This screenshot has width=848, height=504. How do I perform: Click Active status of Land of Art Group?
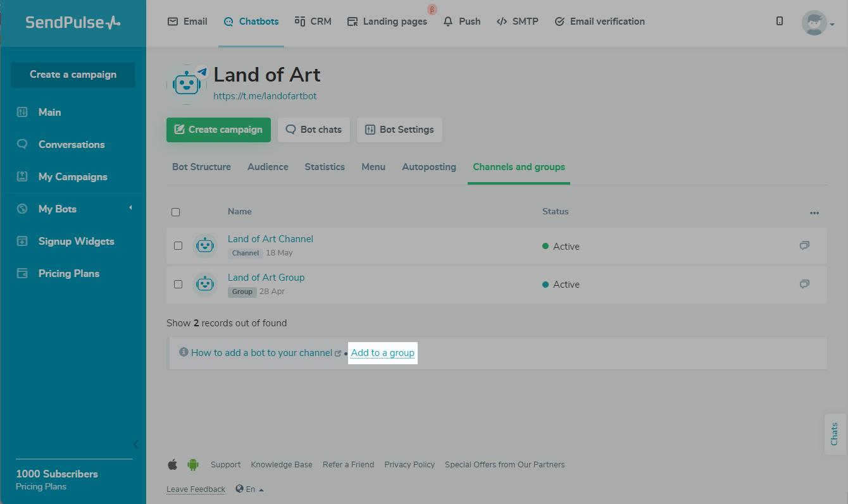point(561,285)
